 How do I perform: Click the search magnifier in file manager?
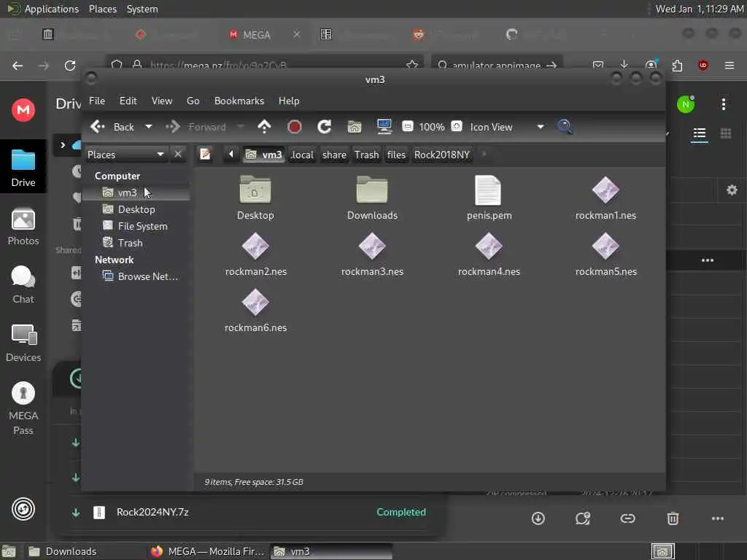point(565,127)
